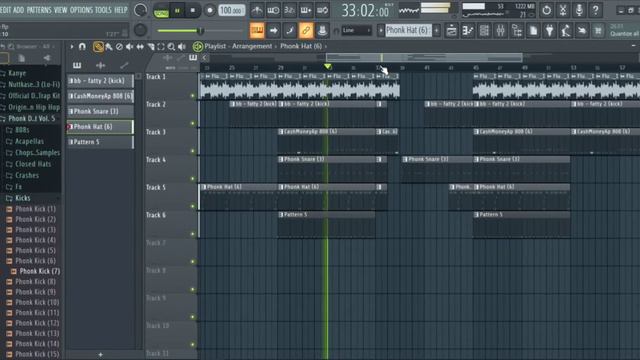Select the Phonk Snare (3) pattern
Viewport: 640px width, 360px height.
(100, 111)
